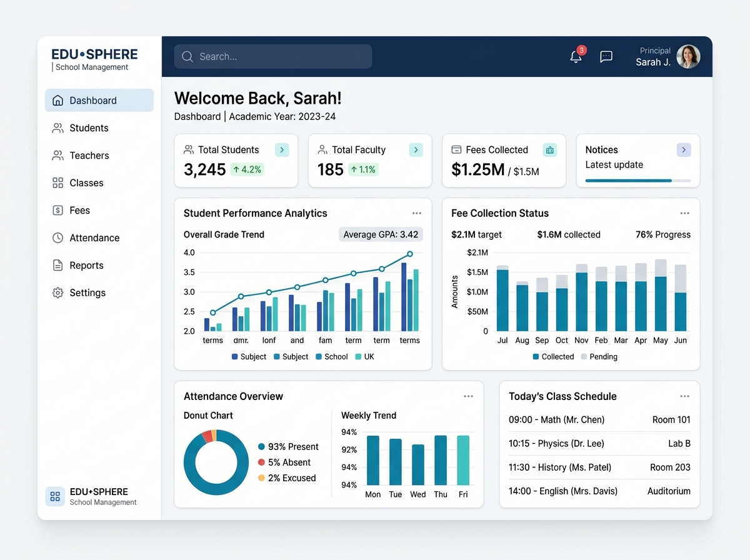The width and height of the screenshot is (750, 560).
Task: Open Student Performance Analytics options menu
Action: point(417,213)
